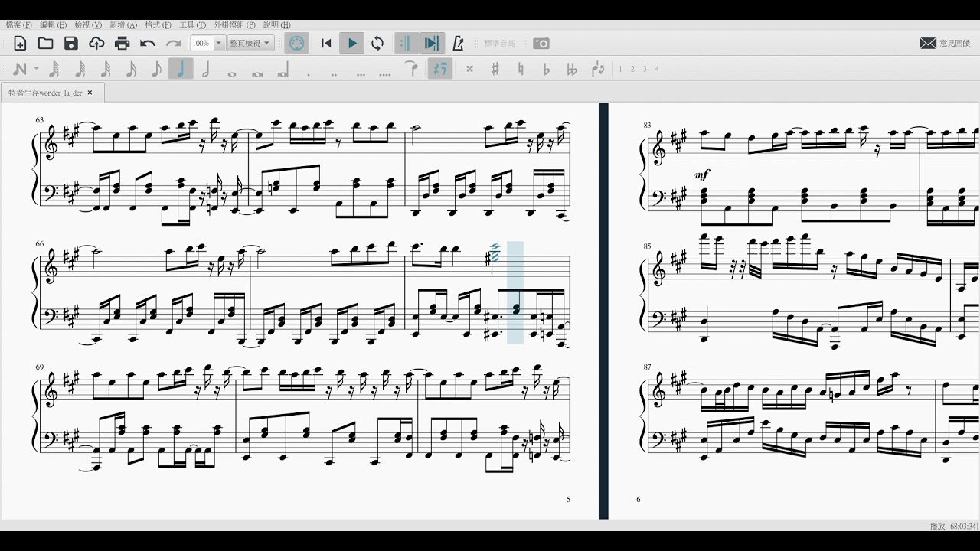
Task: Save the score with the floppy disk icon
Action: [71, 44]
